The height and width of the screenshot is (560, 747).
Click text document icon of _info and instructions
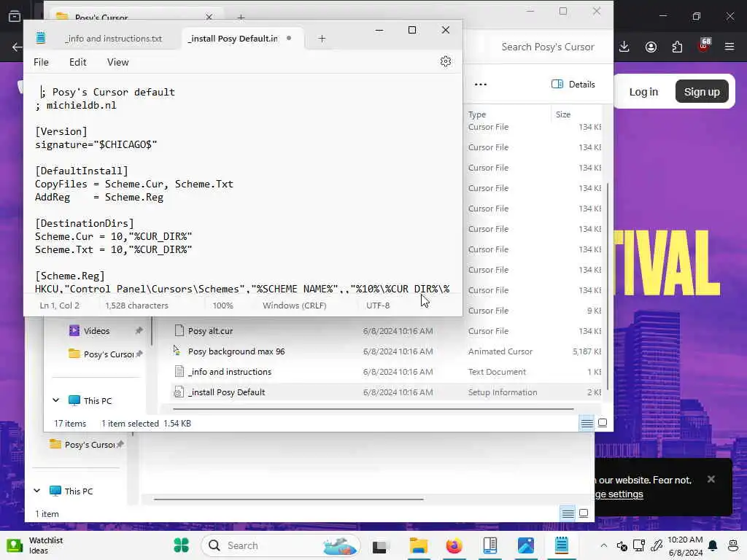click(x=179, y=371)
